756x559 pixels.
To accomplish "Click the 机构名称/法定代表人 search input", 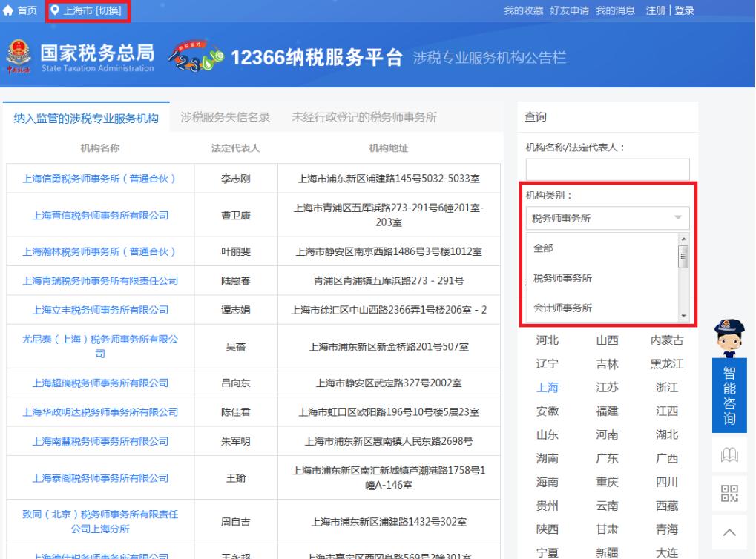I will 607,169.
